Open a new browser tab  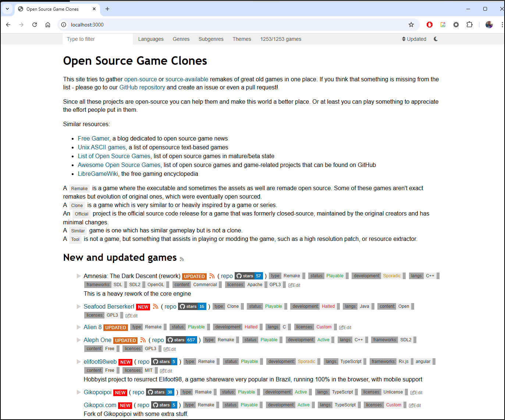107,9
